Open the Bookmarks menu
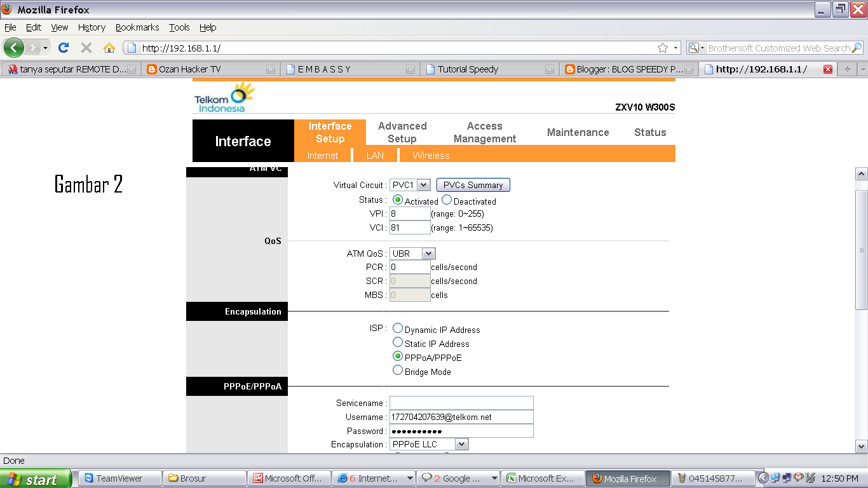 tap(137, 27)
